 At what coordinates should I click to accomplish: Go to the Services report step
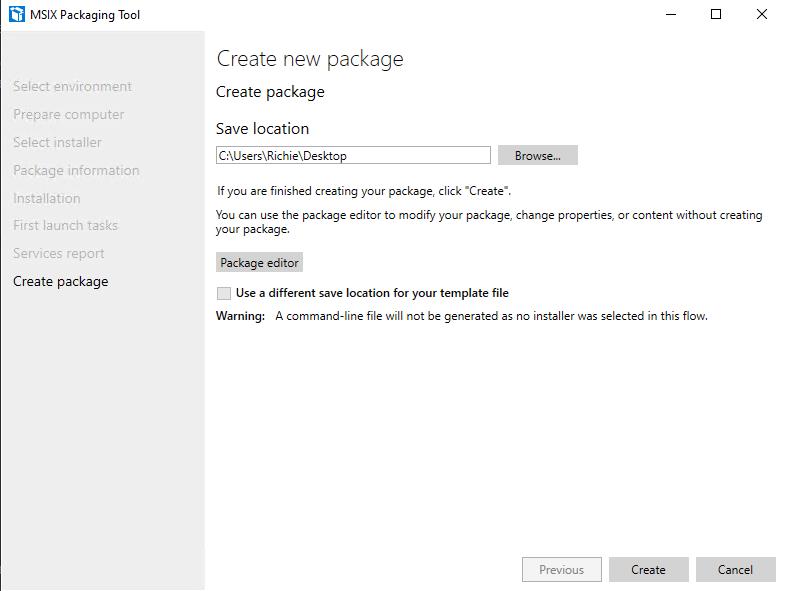pos(59,253)
